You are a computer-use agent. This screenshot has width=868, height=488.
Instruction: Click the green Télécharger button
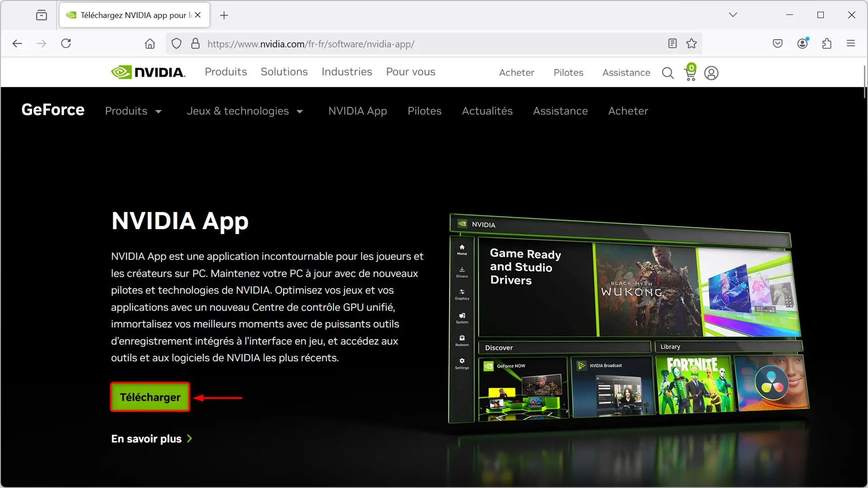click(x=150, y=397)
